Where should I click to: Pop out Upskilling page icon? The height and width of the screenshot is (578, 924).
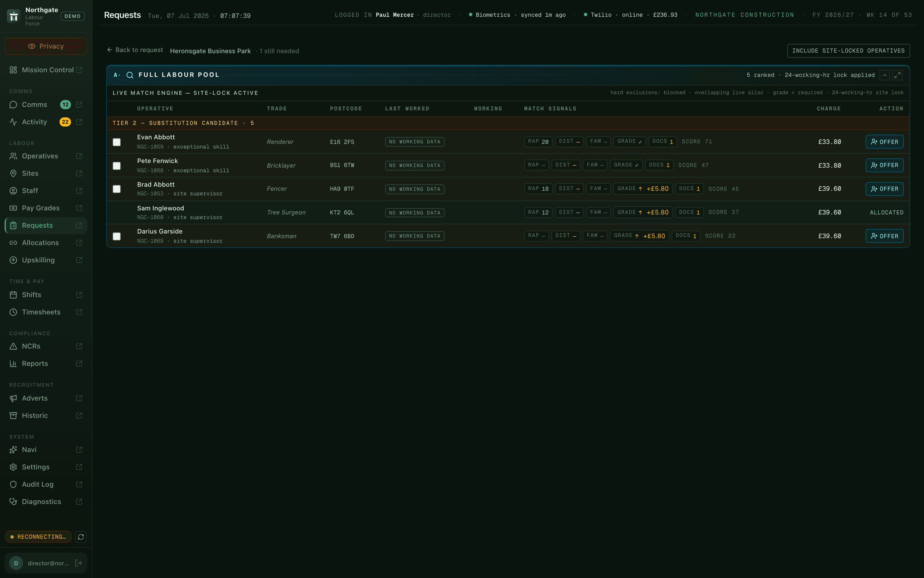coord(79,260)
